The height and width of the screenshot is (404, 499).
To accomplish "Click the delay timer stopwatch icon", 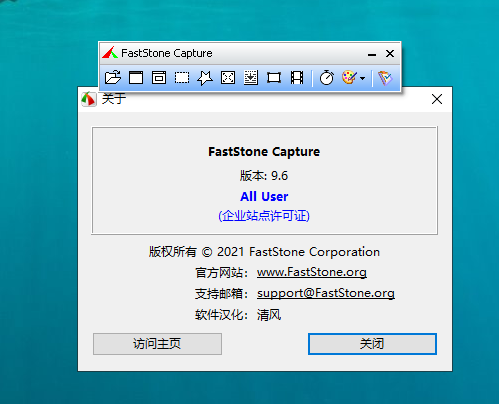I will pos(327,78).
